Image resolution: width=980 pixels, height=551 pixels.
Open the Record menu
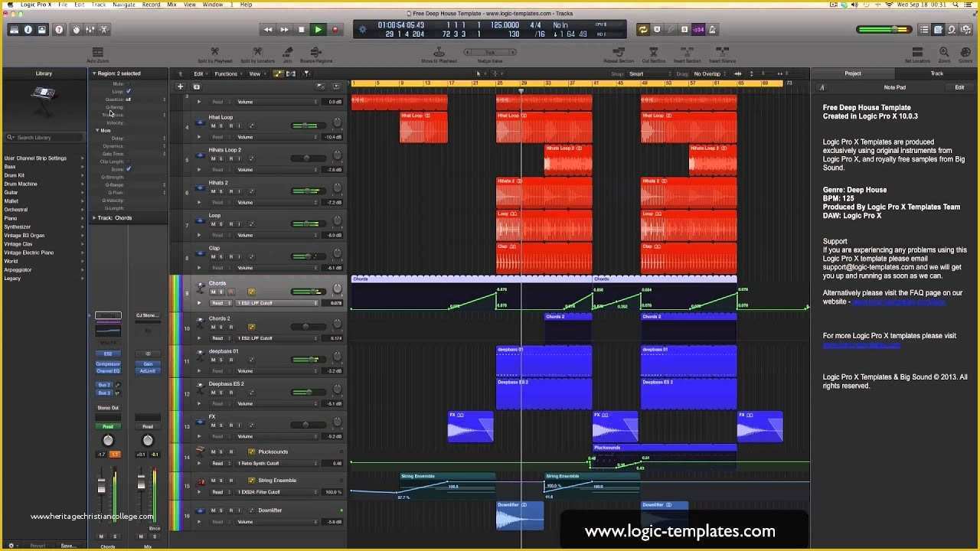151,5
